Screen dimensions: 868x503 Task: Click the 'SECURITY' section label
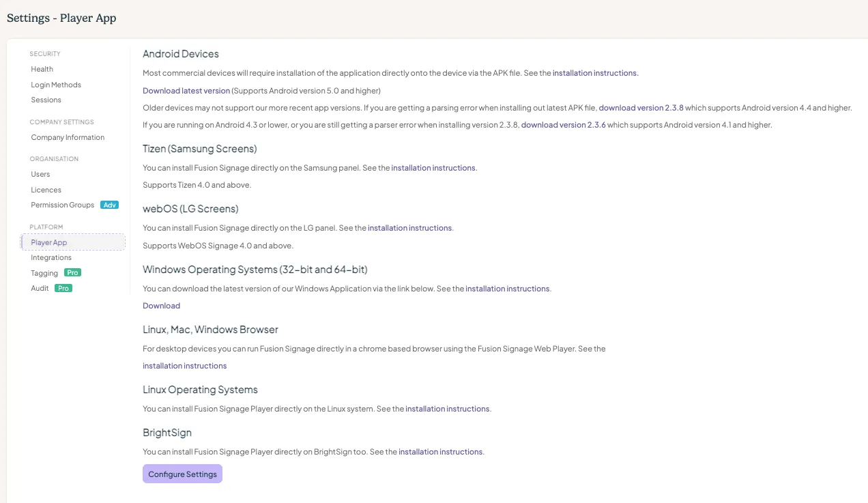tap(45, 54)
